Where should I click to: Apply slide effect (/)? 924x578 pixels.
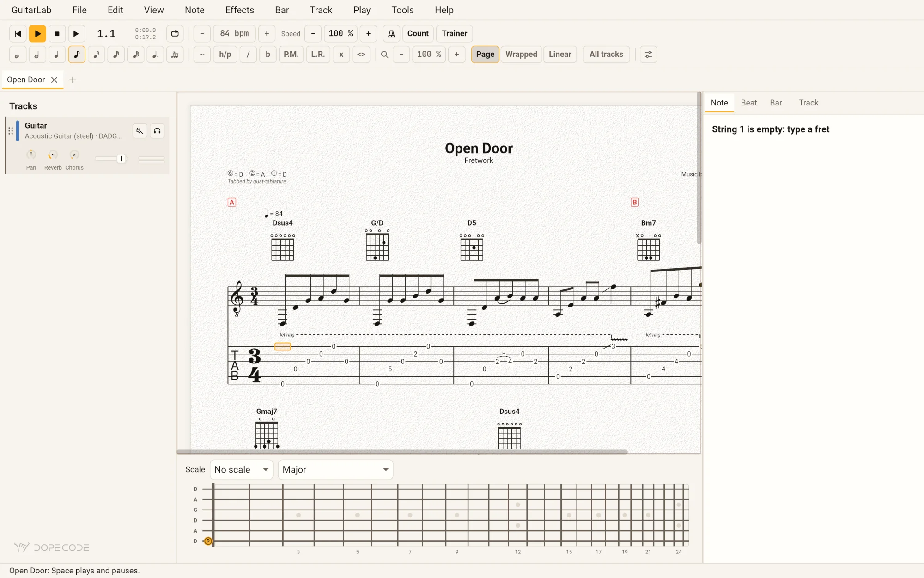248,55
